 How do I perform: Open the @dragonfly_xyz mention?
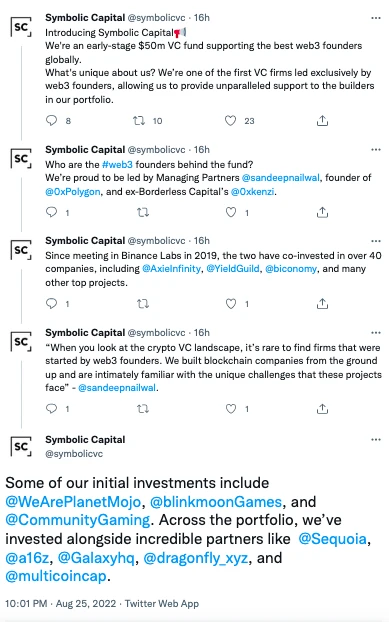tap(196, 558)
